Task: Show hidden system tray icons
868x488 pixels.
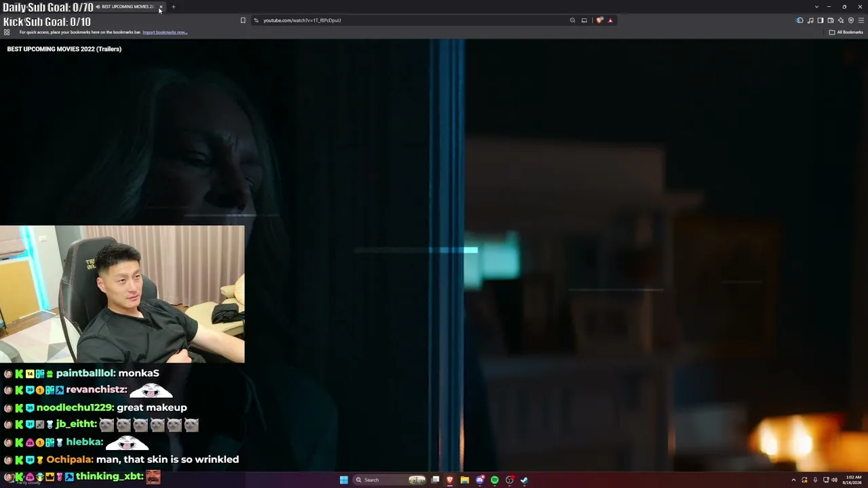Action: click(x=793, y=480)
